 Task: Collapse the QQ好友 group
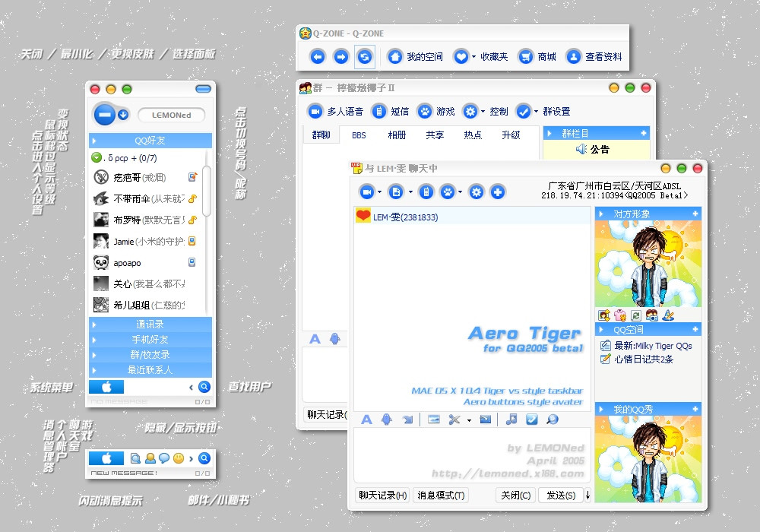150,141
